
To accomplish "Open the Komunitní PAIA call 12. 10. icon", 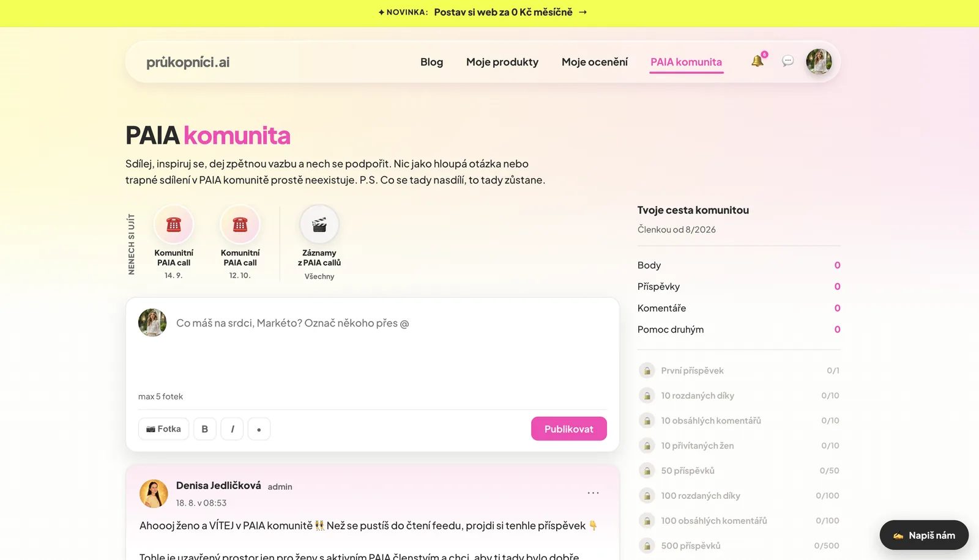I will pyautogui.click(x=240, y=225).
